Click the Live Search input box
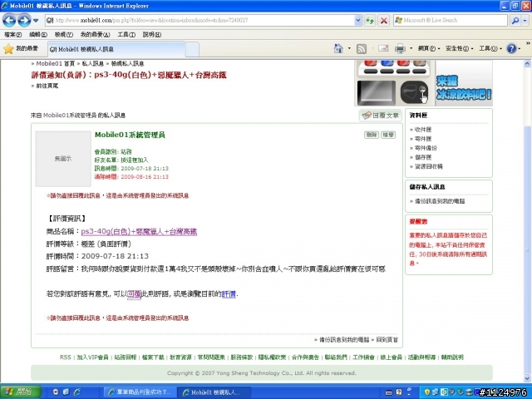The height and width of the screenshot is (399, 532). point(451,20)
